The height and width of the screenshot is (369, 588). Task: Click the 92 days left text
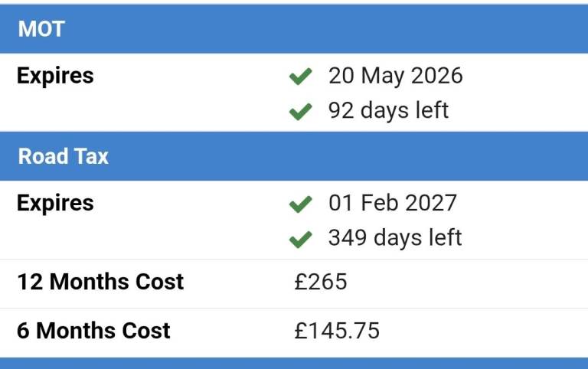click(388, 110)
